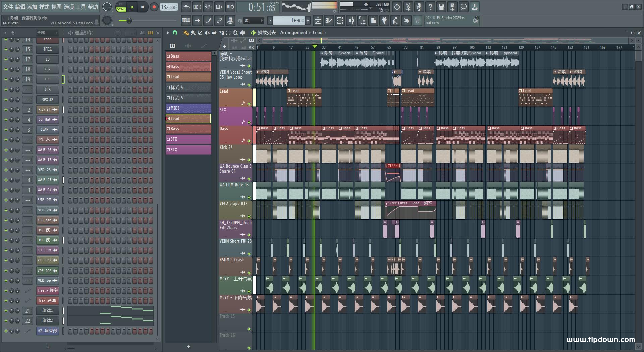
Task: Open the channel rack options menu arrow
Action: pyautogui.click(x=5, y=33)
